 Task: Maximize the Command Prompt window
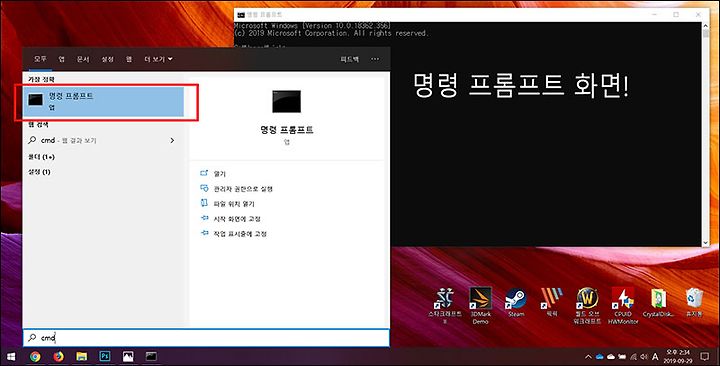click(x=676, y=15)
